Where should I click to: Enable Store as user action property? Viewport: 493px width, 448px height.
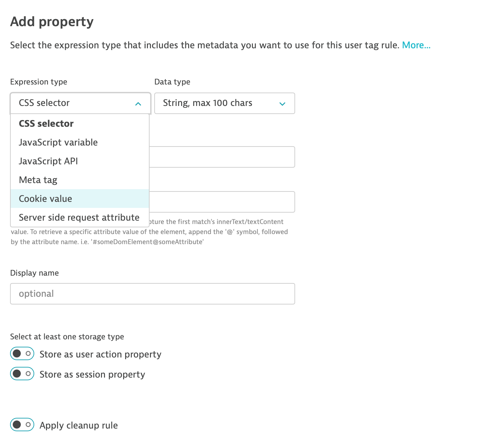click(22, 354)
